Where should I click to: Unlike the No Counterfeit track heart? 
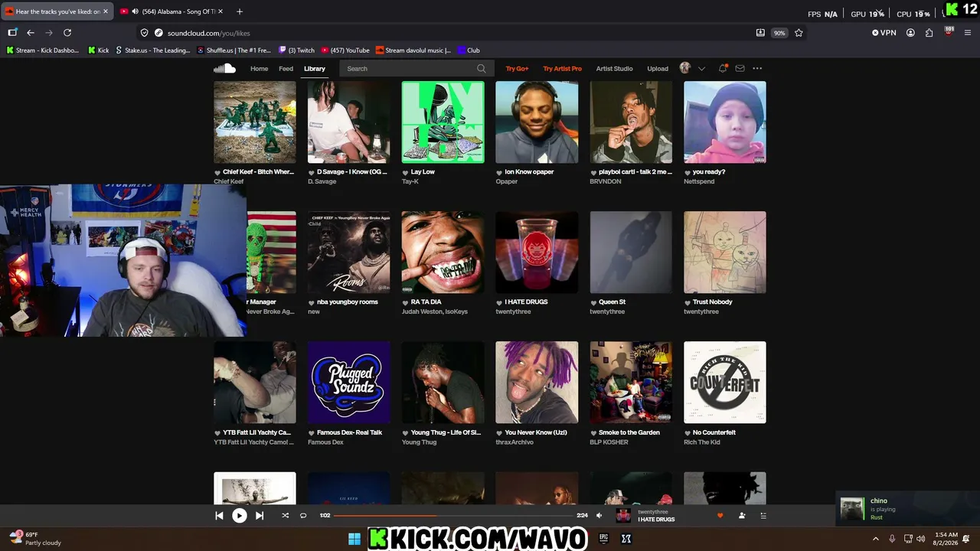[x=688, y=433]
